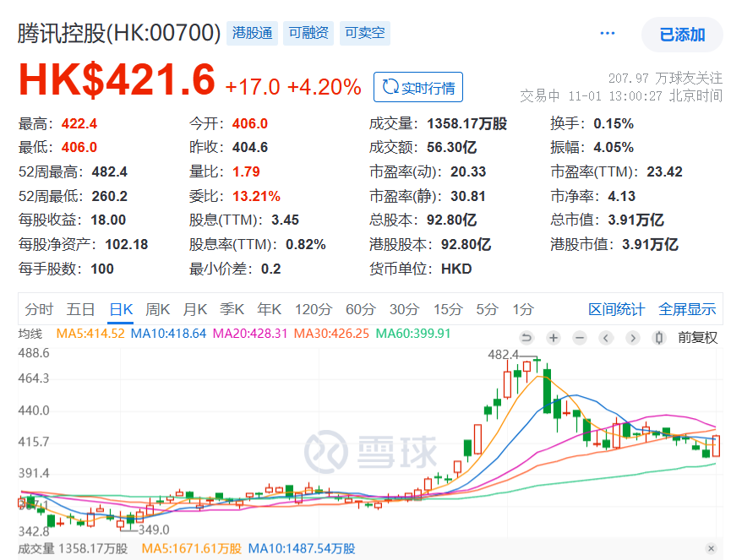
Task: Close the volume panel with X icon
Action: [711, 548]
